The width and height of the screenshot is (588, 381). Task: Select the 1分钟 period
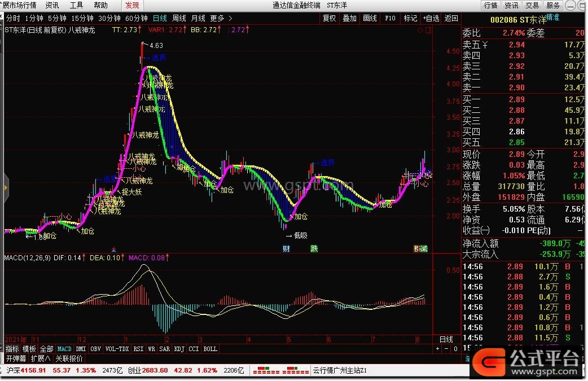point(34,18)
